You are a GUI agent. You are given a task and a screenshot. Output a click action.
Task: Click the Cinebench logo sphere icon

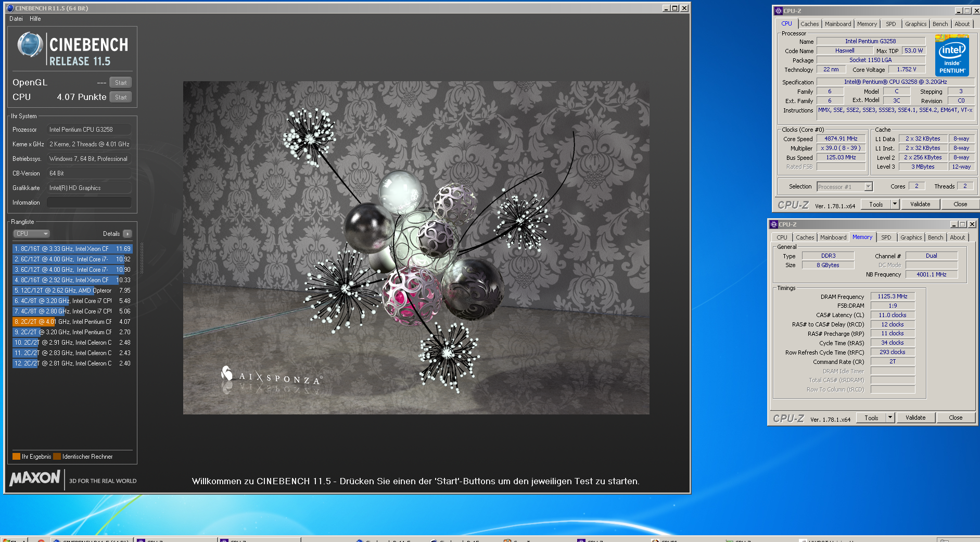point(30,45)
